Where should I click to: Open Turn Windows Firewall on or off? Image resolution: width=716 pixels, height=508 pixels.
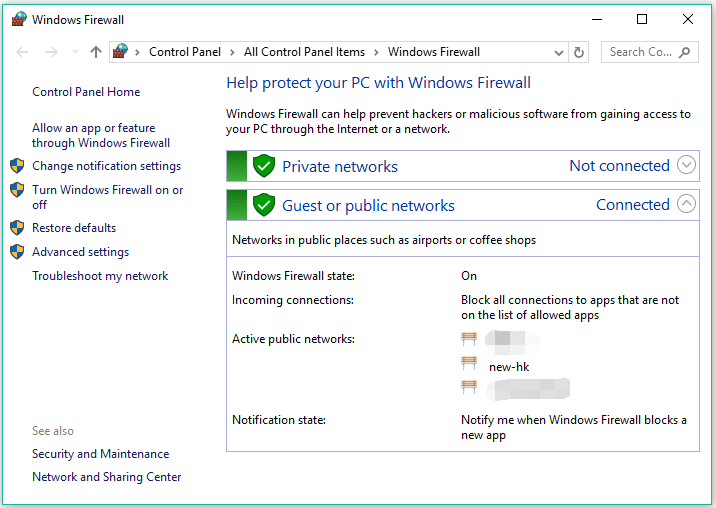pyautogui.click(x=107, y=197)
